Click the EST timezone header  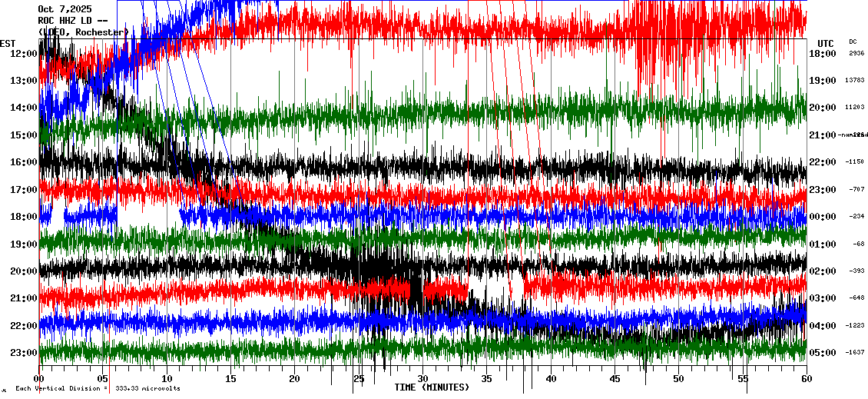[x=8, y=43]
